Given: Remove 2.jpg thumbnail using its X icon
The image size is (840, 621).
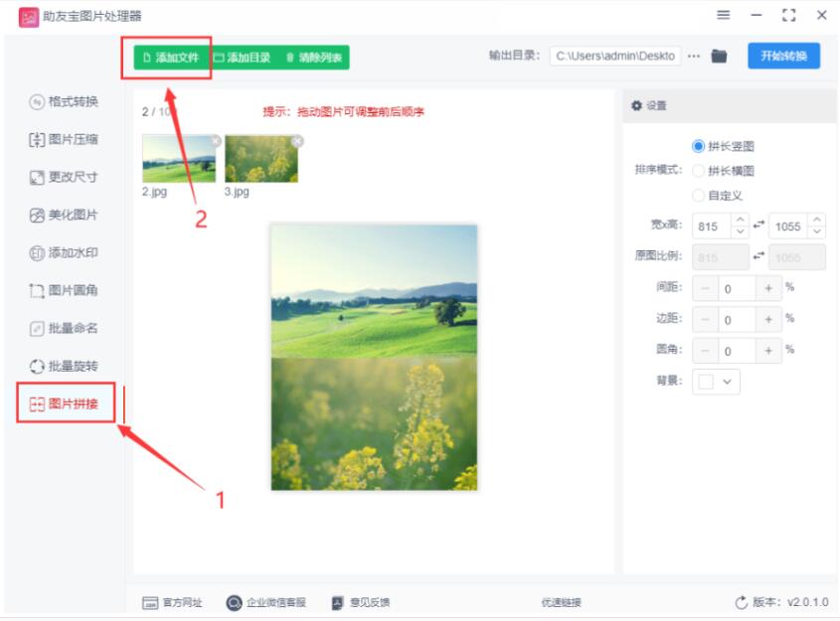Looking at the screenshot, I should [216, 141].
